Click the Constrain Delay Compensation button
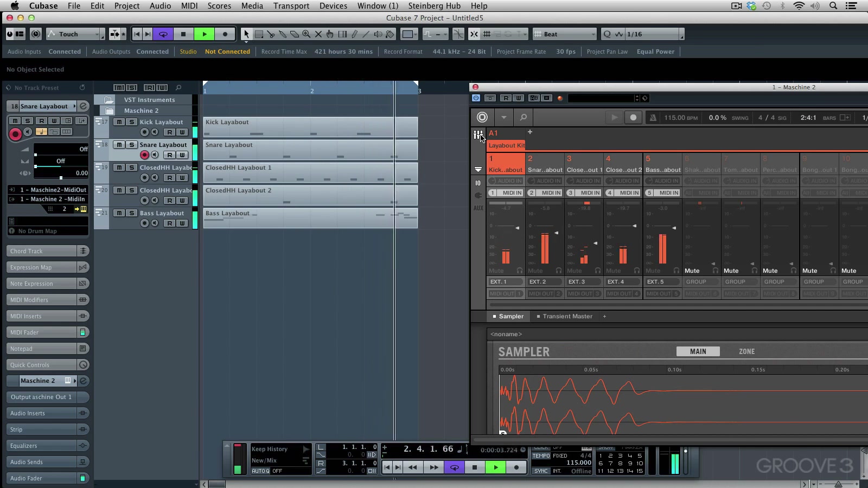Image resolution: width=868 pixels, height=488 pixels. tap(36, 34)
